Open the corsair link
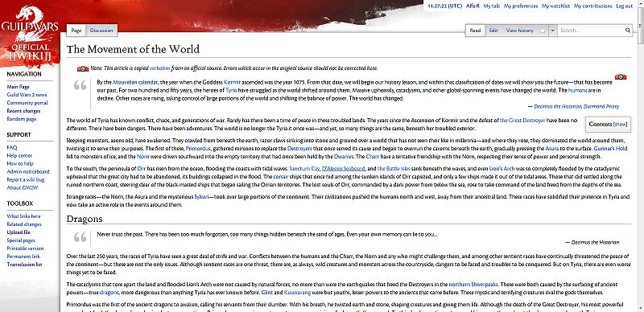 [281, 177]
